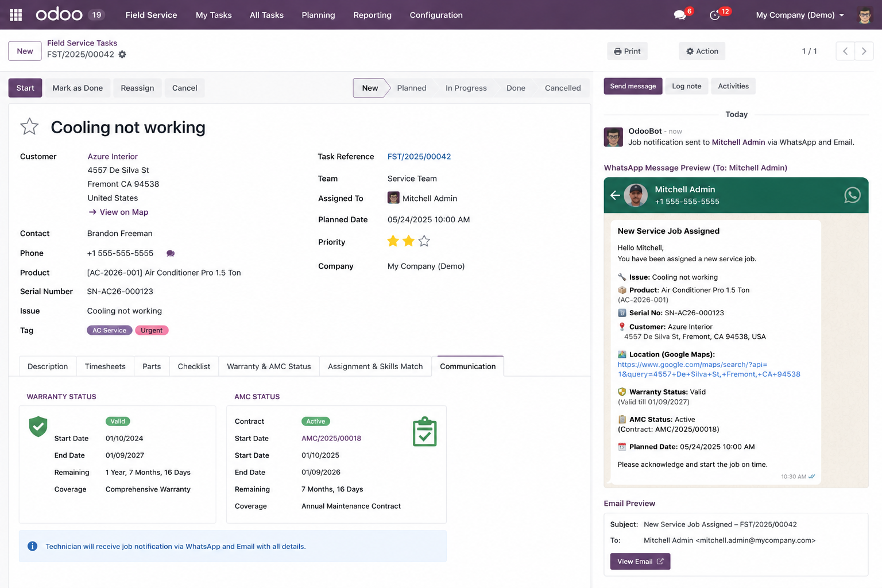The image size is (882, 588).
Task: Click the user avatar in top bar
Action: click(865, 15)
